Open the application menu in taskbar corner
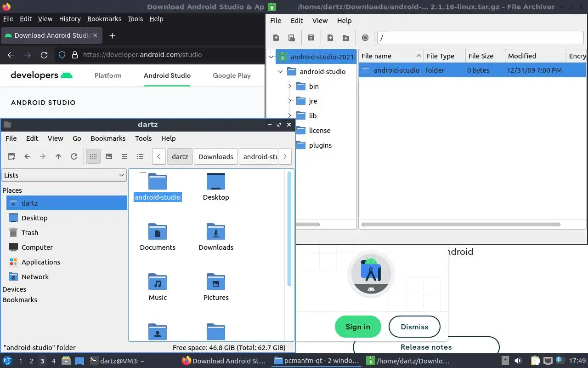 [x=7, y=361]
